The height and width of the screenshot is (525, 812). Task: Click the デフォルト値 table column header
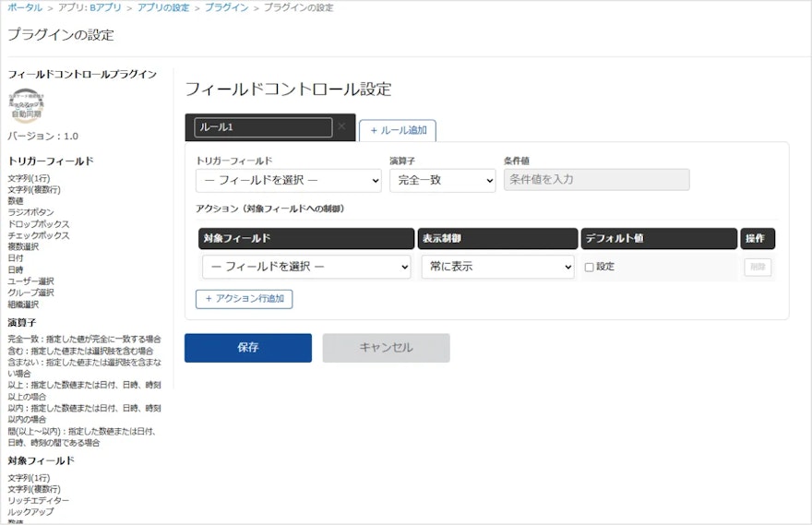(x=659, y=238)
